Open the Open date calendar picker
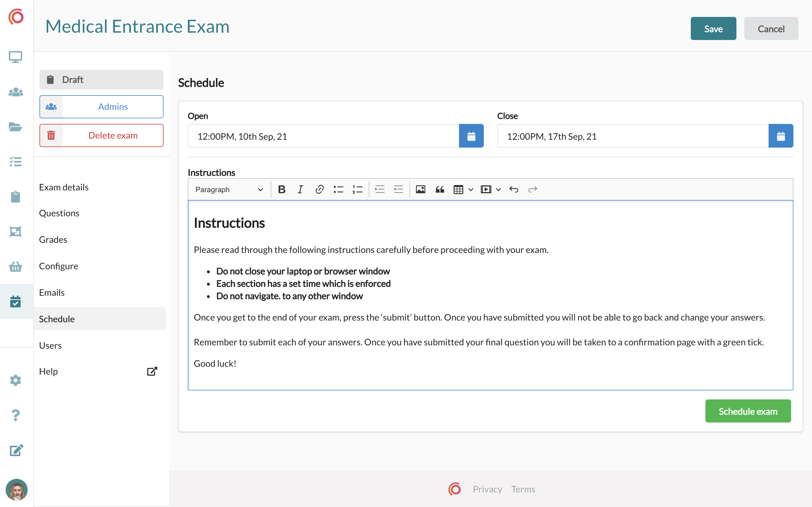Image resolution: width=812 pixels, height=507 pixels. pos(471,136)
